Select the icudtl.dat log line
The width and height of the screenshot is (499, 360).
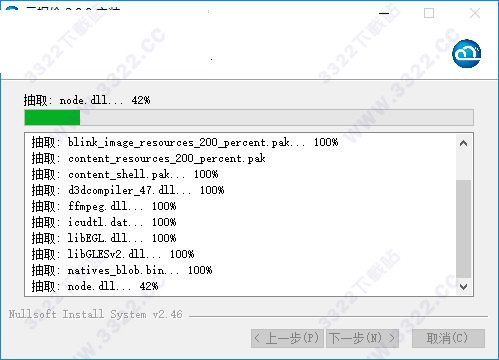click(x=104, y=222)
